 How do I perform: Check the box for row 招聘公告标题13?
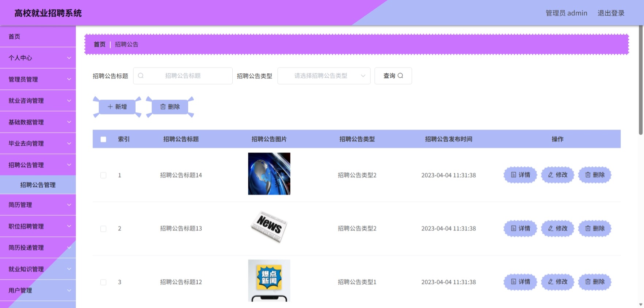point(103,229)
